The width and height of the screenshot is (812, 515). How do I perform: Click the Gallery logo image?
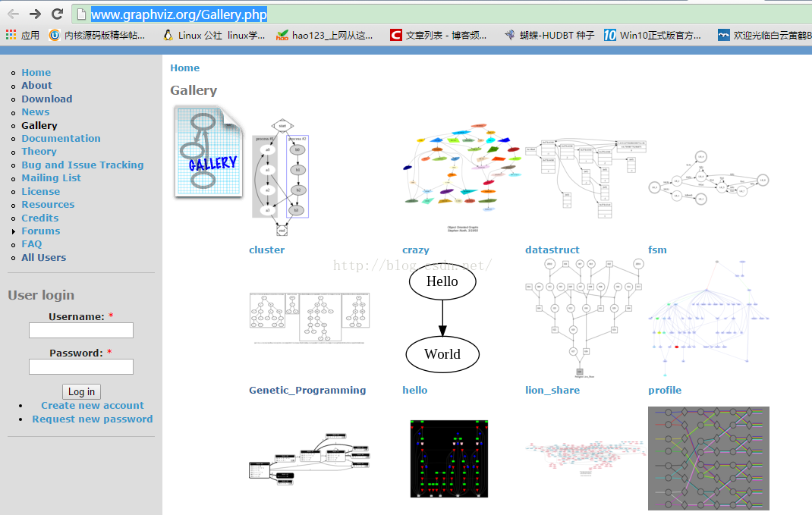click(209, 151)
